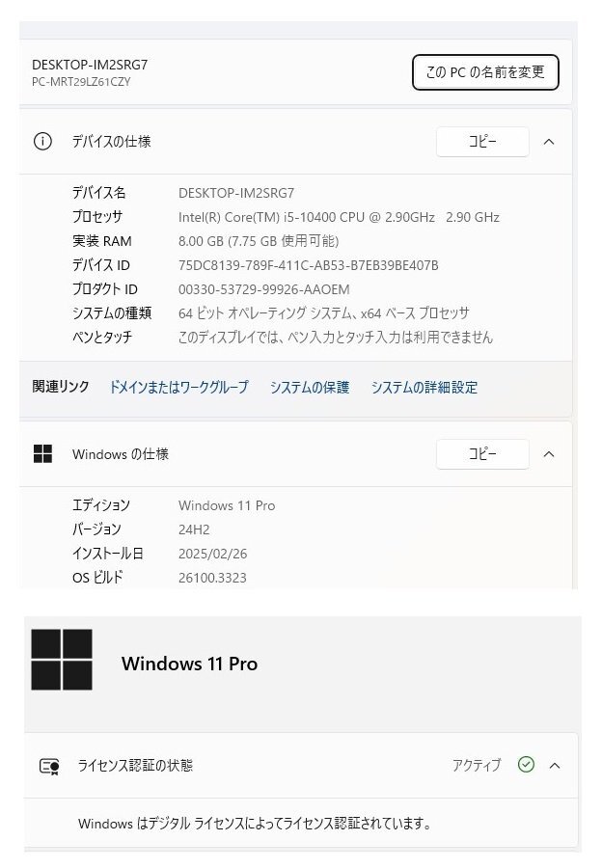The image size is (602, 868).
Task: Open システムの詳細設定 link
Action: tap(424, 387)
